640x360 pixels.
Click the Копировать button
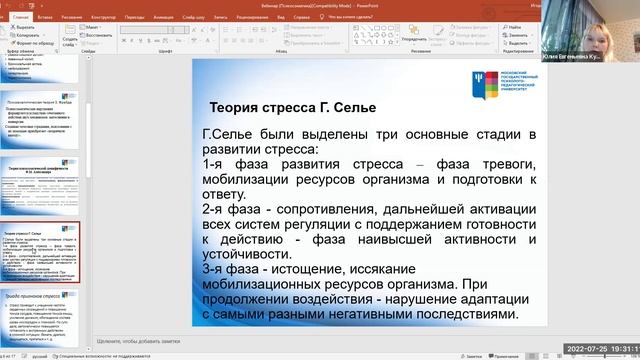[24, 35]
